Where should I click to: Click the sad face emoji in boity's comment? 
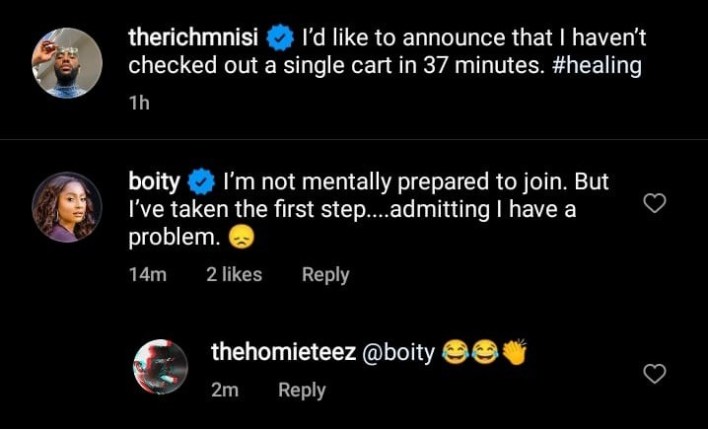(x=242, y=238)
